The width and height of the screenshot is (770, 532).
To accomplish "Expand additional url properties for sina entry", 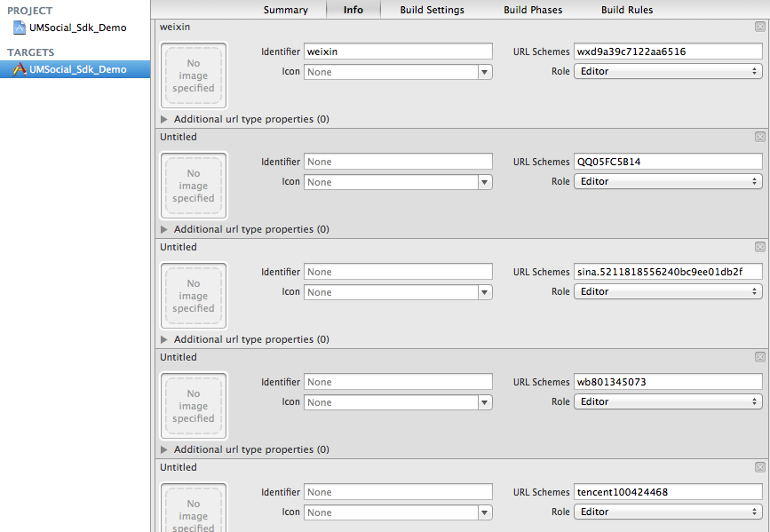I will [164, 339].
